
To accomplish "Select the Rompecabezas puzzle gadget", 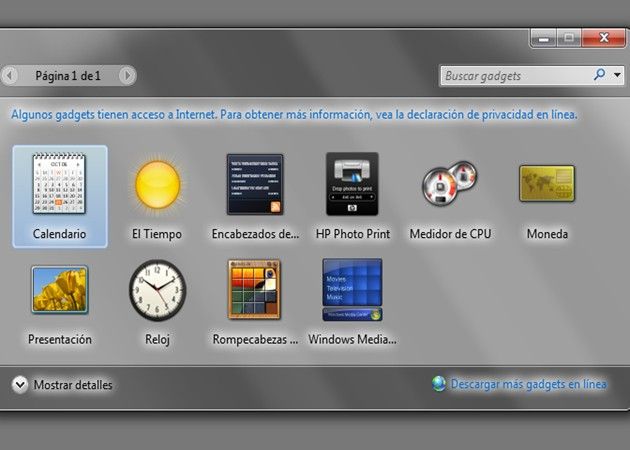I will (x=255, y=290).
